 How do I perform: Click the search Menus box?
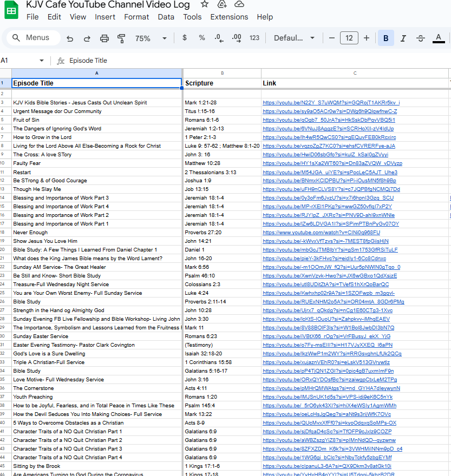34,38
